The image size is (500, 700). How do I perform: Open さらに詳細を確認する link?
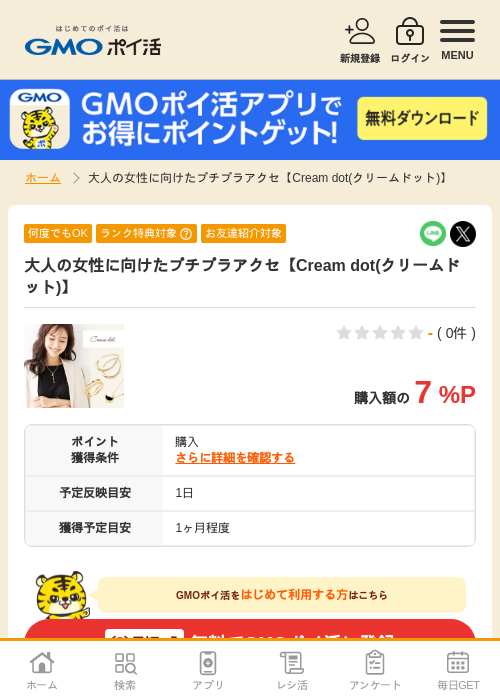pyautogui.click(x=235, y=458)
